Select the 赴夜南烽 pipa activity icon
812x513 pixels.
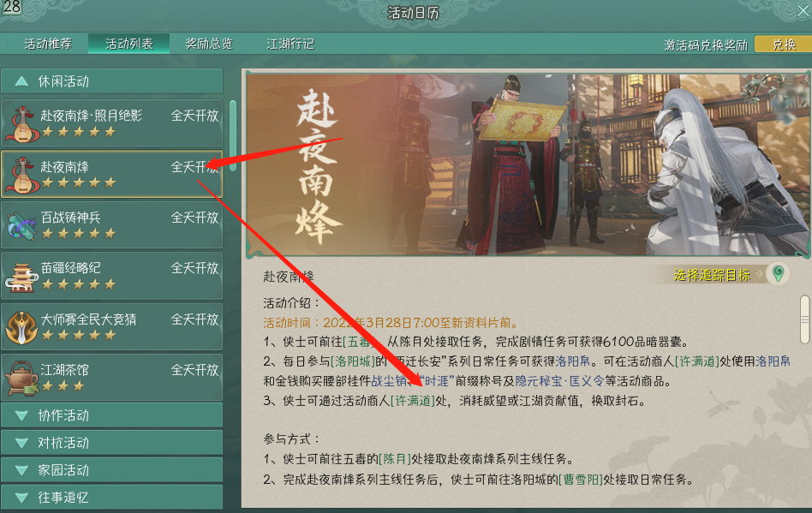[21, 175]
